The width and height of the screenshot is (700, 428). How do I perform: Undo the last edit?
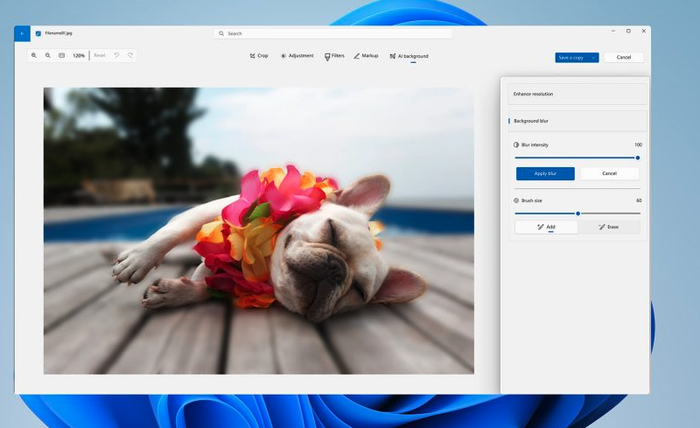click(117, 56)
